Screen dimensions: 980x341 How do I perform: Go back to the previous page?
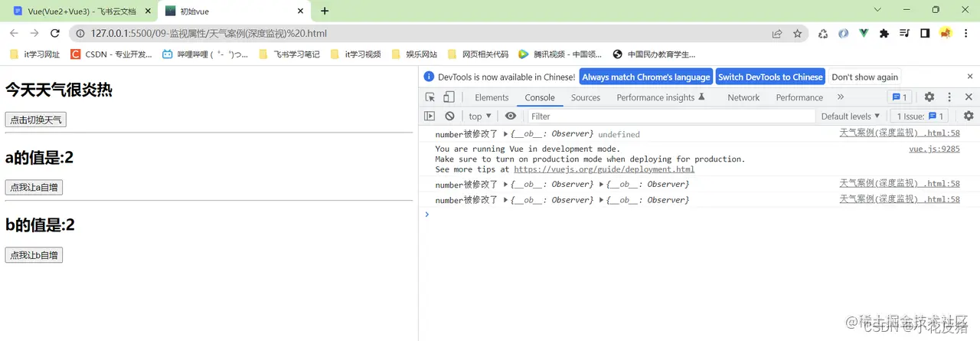[x=14, y=34]
